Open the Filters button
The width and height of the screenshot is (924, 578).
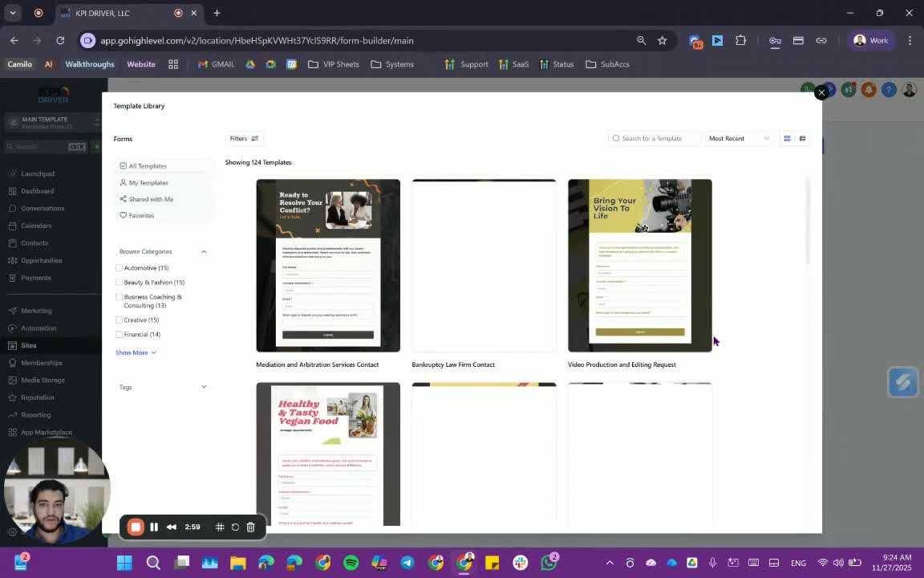click(x=244, y=139)
